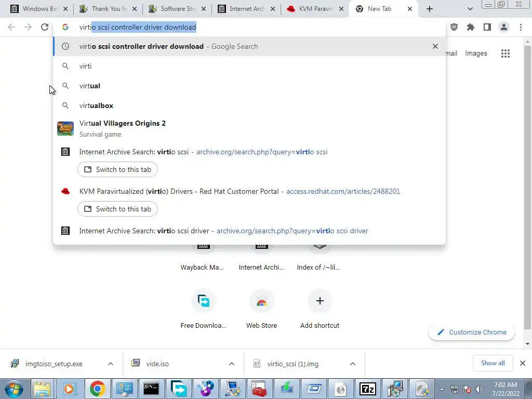The image size is (532, 399).
Task: Open tab search dropdown arrow
Action: [x=470, y=9]
